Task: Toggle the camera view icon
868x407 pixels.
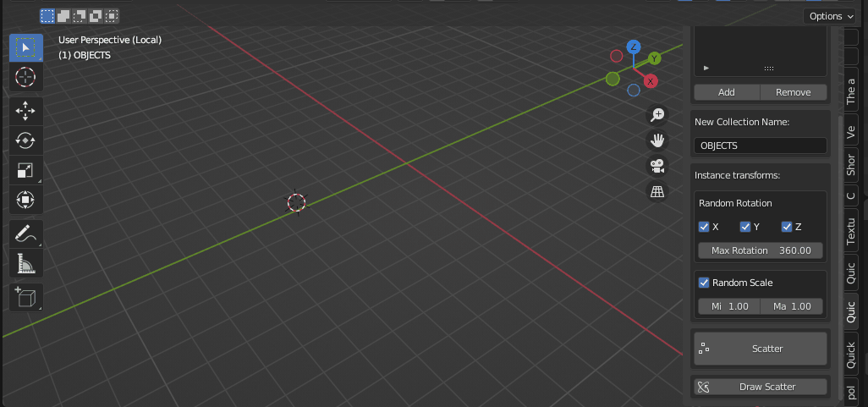Action: (657, 166)
